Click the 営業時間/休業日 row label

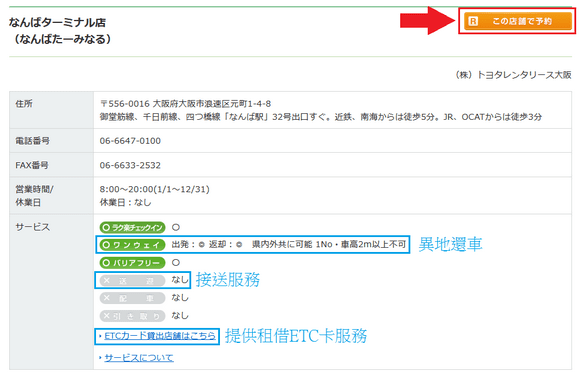pos(34,196)
